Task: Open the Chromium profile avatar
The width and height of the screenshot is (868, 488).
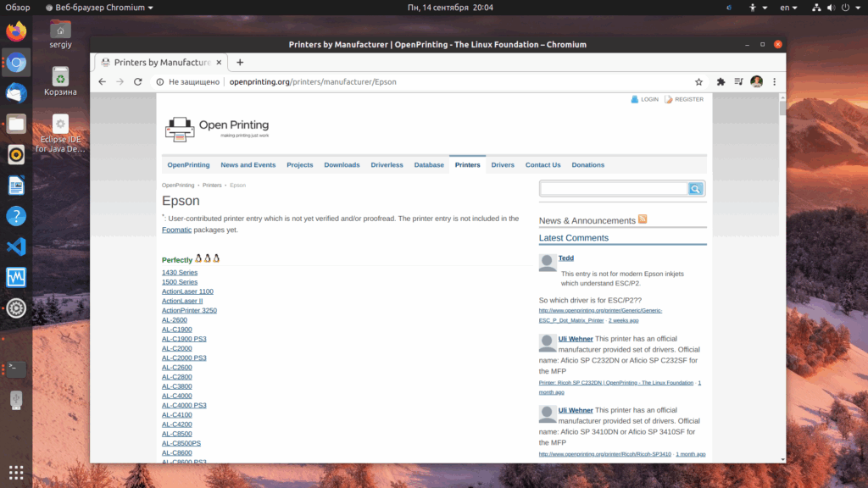Action: (757, 82)
